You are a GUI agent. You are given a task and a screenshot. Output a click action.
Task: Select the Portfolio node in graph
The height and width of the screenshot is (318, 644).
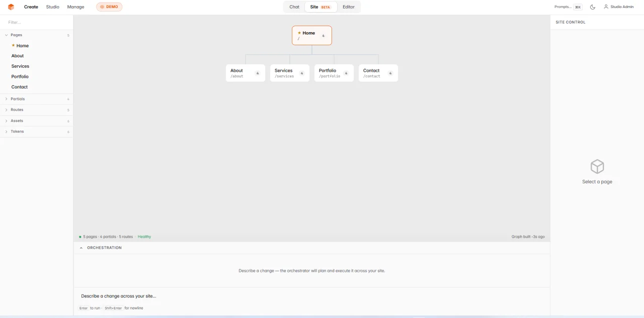coord(334,73)
